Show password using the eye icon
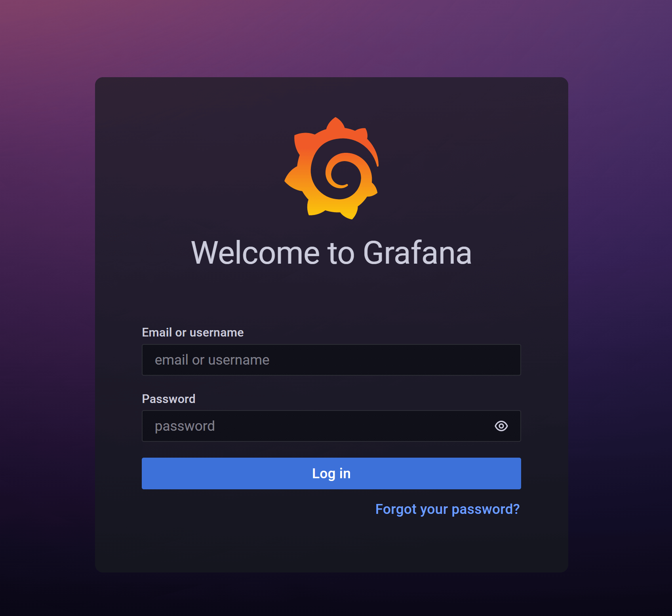 pos(501,426)
